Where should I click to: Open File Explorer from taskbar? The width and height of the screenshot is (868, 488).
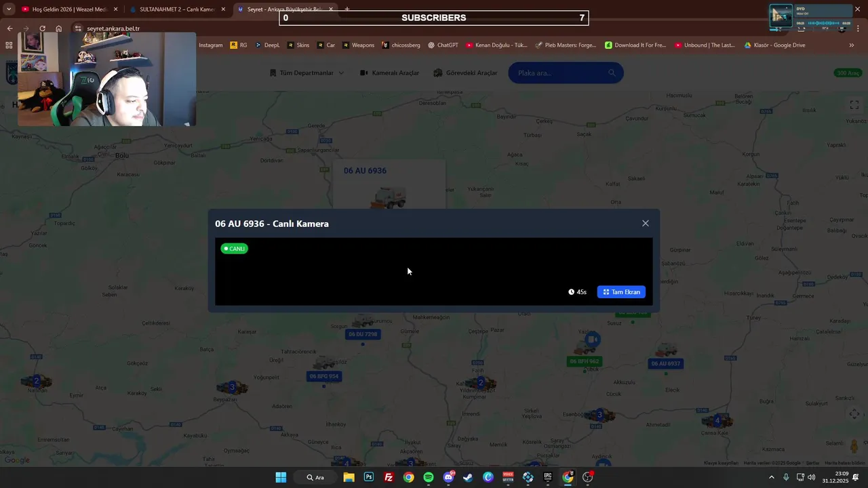click(x=349, y=477)
